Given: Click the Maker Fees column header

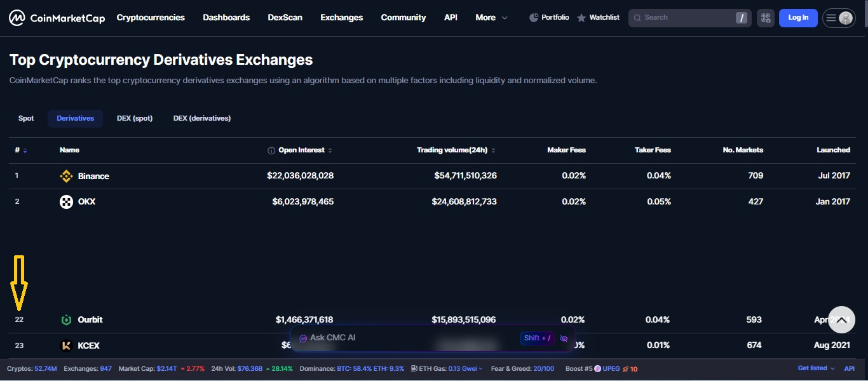Looking at the screenshot, I should point(567,150).
